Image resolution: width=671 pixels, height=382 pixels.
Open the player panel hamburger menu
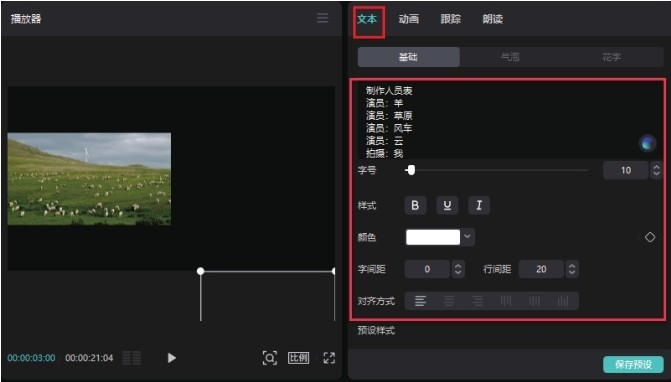323,18
